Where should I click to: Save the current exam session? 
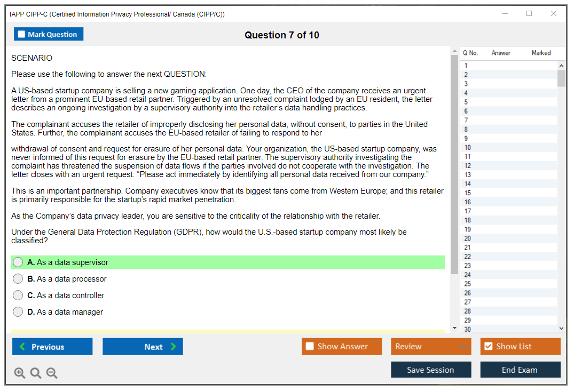pos(431,370)
